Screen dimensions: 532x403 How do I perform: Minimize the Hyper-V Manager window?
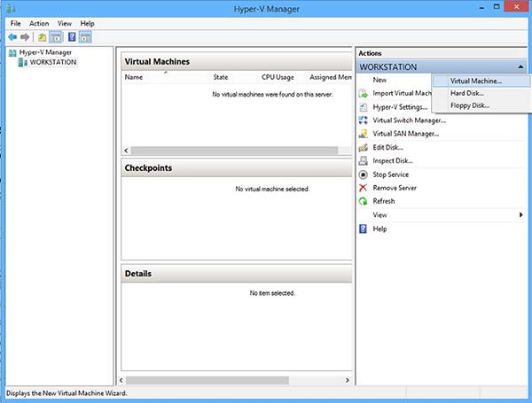481,7
